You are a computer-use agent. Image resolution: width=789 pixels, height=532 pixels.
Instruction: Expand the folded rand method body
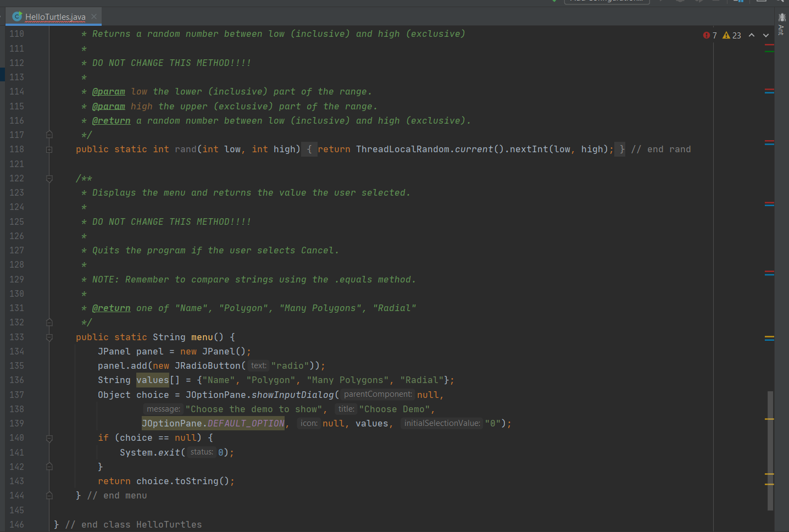coord(49,148)
